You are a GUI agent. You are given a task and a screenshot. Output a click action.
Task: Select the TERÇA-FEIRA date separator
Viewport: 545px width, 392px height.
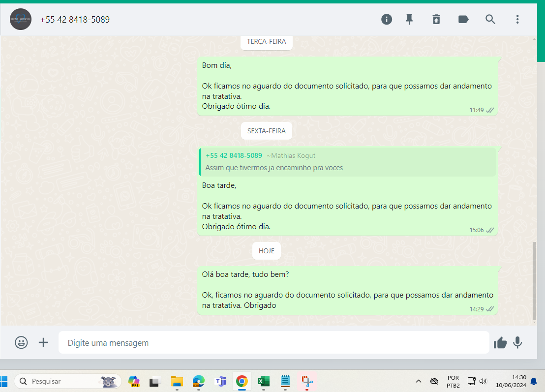click(266, 42)
